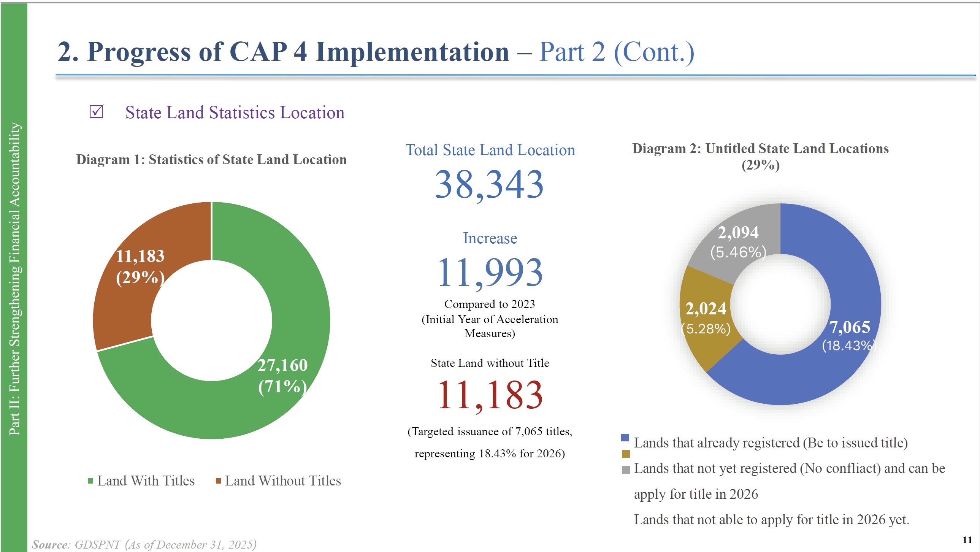Click the Total State Land Location figure 38,343
The width and height of the screenshot is (980, 552).
(x=489, y=184)
